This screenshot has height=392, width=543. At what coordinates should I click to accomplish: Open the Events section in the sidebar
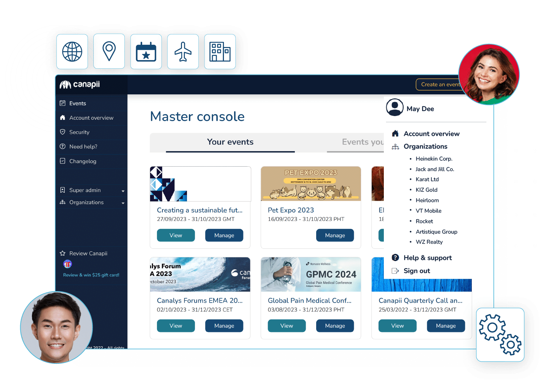(x=77, y=103)
